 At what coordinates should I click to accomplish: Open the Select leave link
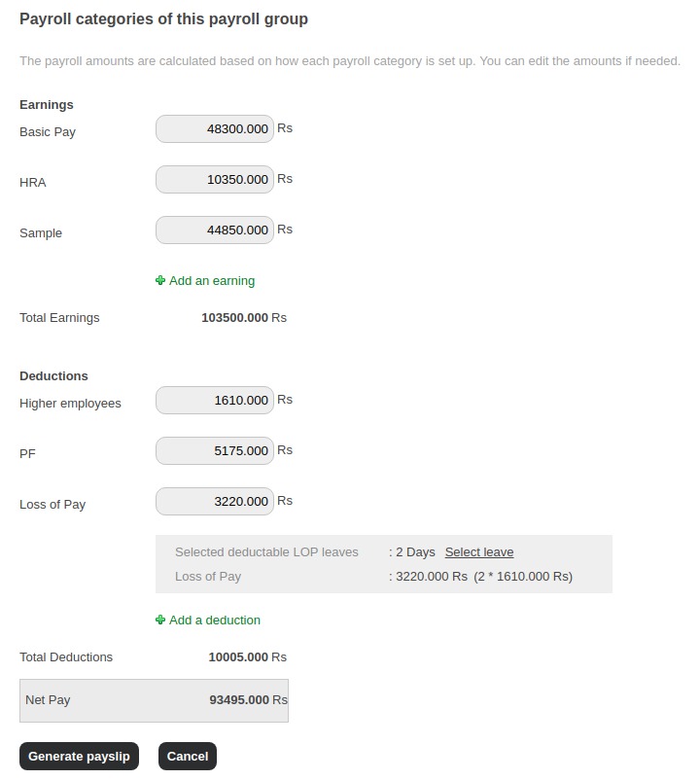click(479, 552)
